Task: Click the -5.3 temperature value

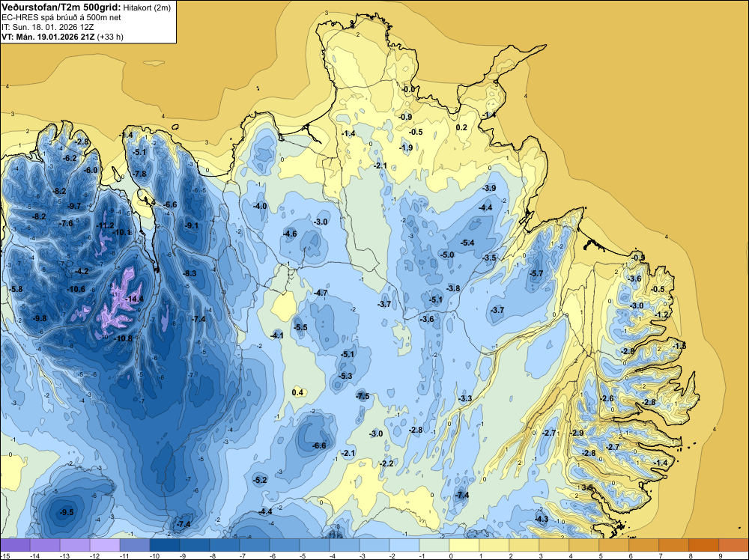Action: 345,376
